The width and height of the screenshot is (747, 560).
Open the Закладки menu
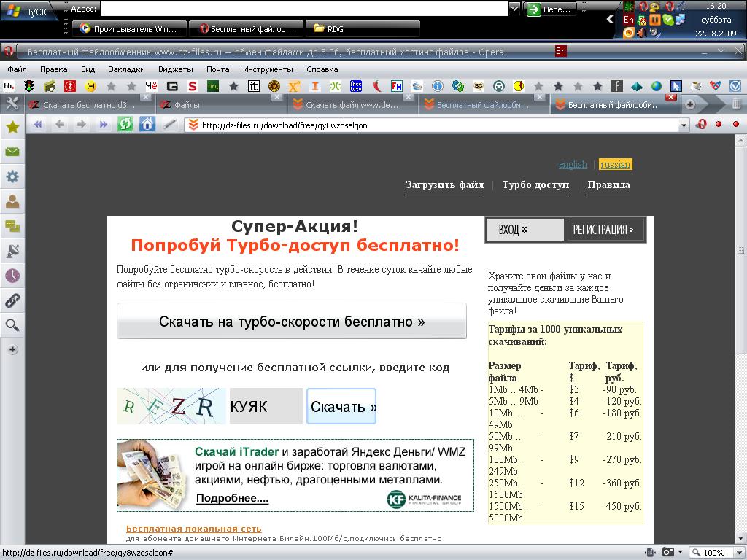[127, 69]
